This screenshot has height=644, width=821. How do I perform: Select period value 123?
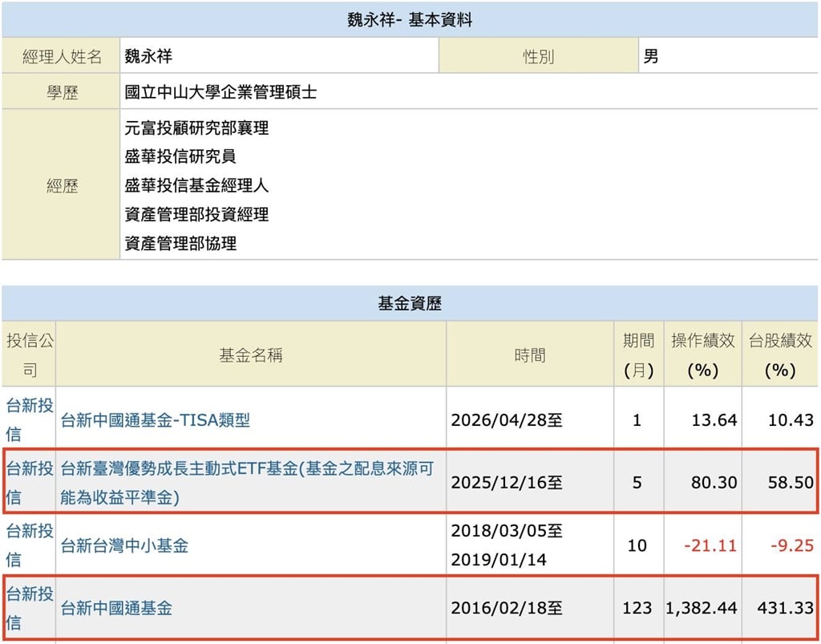tap(637, 609)
